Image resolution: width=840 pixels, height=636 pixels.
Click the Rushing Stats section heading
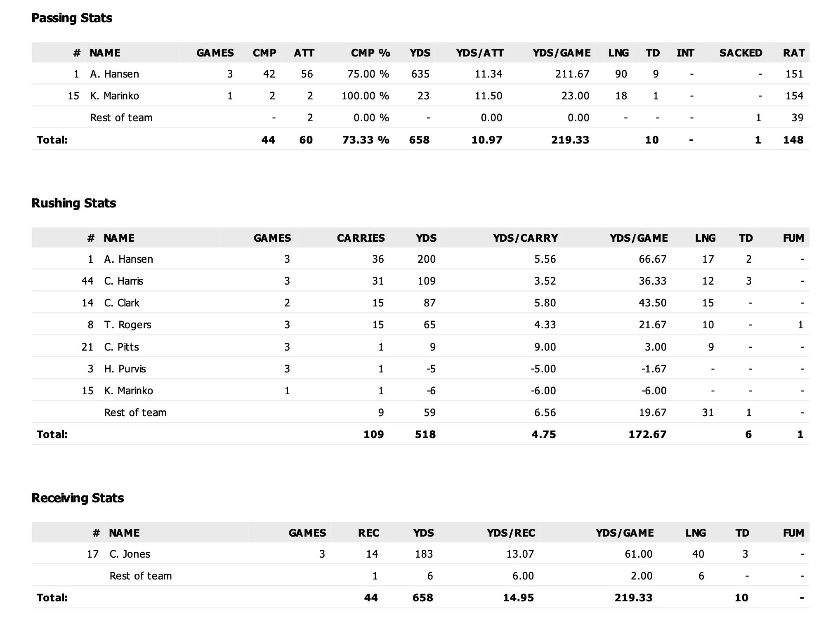pos(74,203)
